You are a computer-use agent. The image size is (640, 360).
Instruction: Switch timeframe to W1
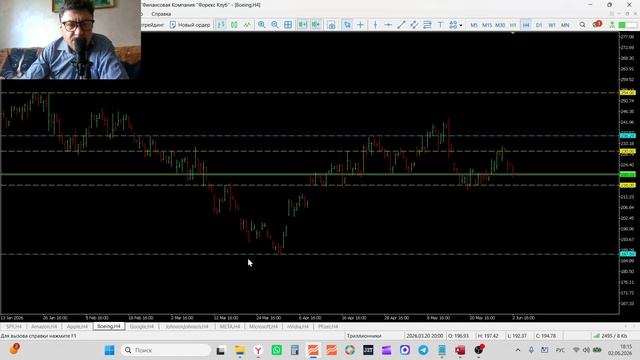pos(552,25)
